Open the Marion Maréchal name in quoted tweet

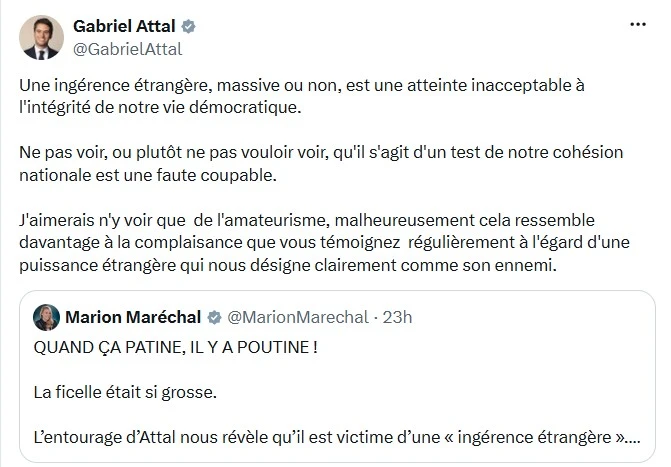[x=133, y=317]
